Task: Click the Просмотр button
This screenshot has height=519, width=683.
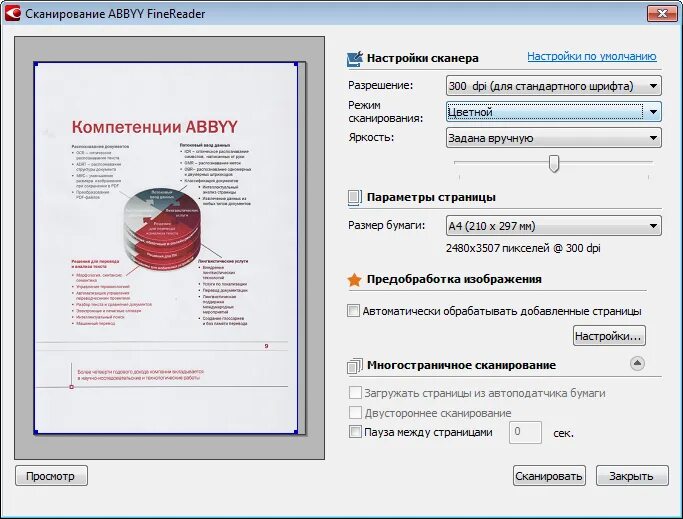Action: [x=51, y=476]
